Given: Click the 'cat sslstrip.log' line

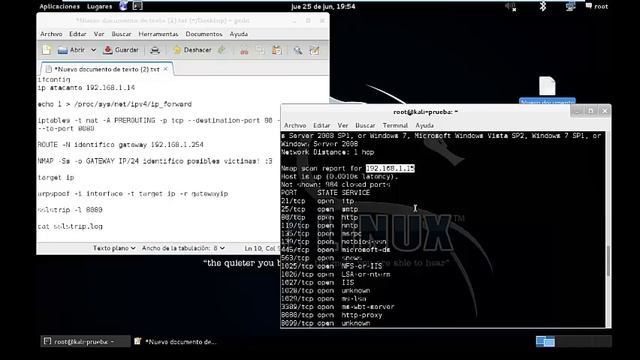Looking at the screenshot, I should [x=70, y=226].
